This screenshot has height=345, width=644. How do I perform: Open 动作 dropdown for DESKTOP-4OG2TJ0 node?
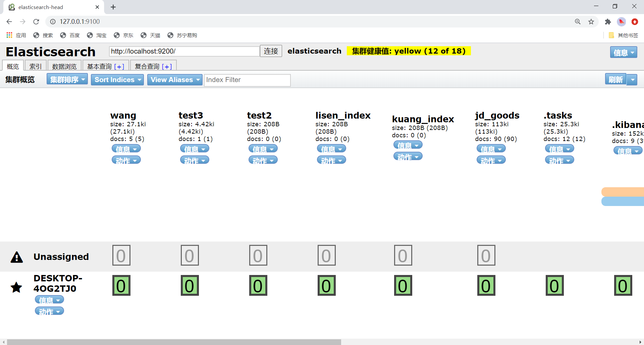49,311
